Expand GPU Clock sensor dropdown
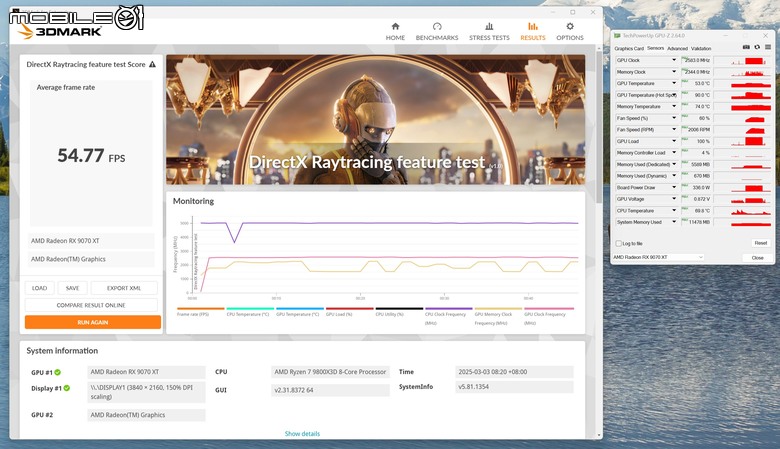The image size is (780, 449). click(674, 60)
